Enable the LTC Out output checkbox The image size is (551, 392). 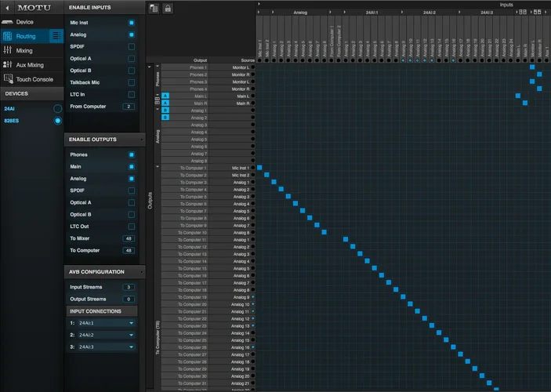[x=131, y=227]
